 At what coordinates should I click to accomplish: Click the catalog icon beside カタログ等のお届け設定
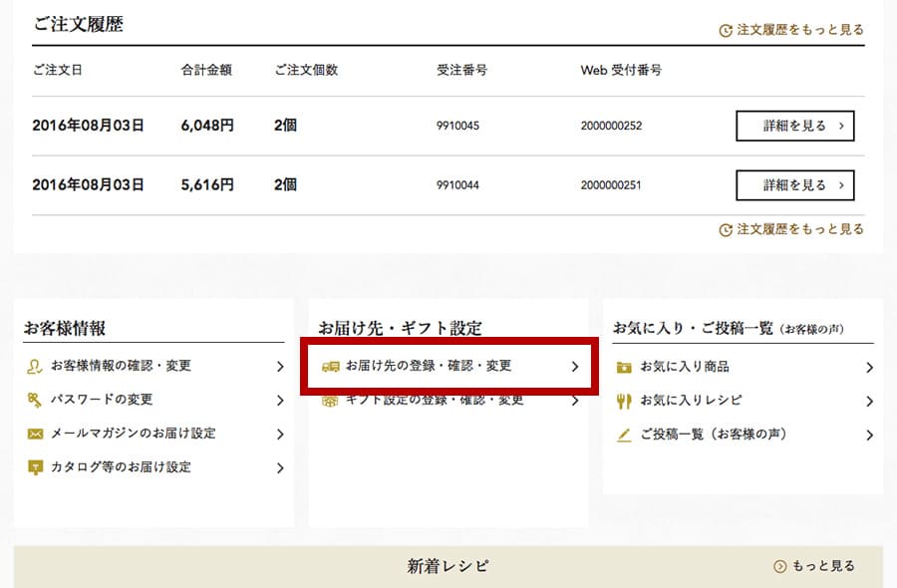point(34,467)
